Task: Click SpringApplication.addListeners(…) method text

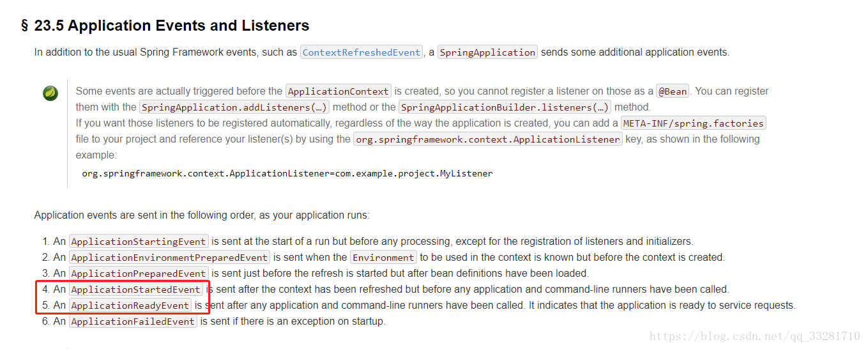Action: pos(234,107)
